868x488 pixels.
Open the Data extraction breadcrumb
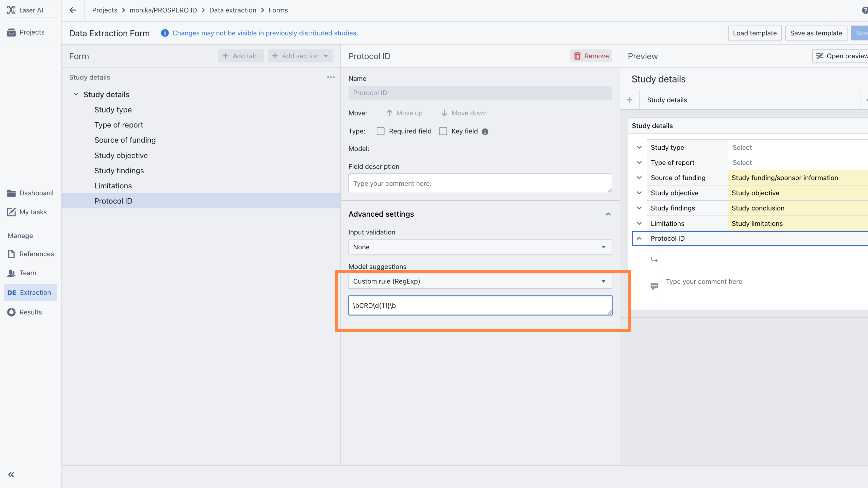pos(233,10)
